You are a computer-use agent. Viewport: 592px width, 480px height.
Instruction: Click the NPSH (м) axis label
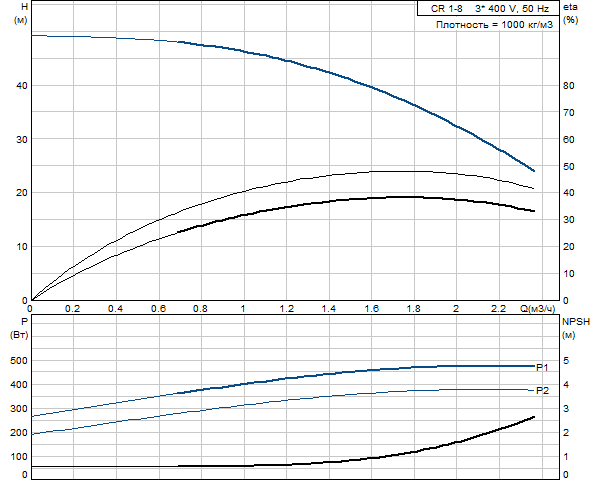pyautogui.click(x=575, y=328)
